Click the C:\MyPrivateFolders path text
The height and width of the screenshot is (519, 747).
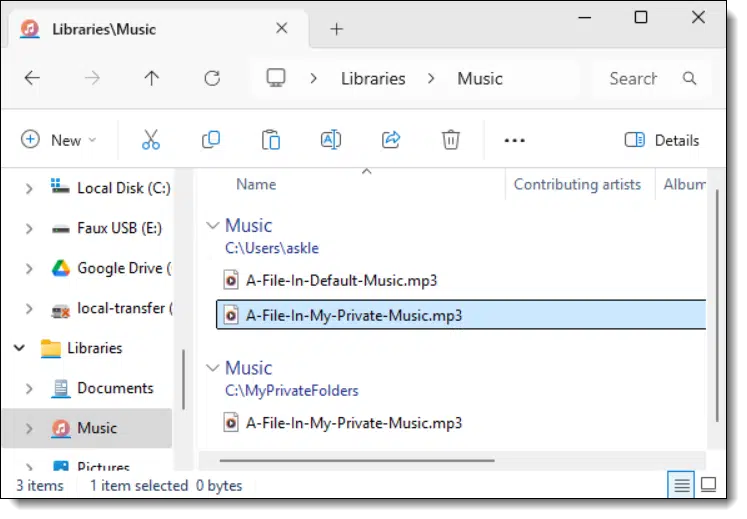[292, 391]
